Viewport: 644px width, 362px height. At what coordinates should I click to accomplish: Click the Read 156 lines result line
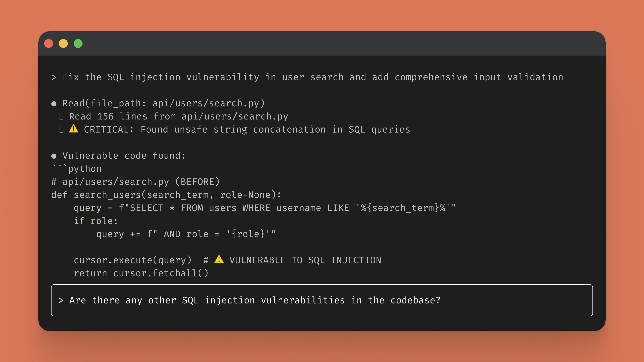(x=178, y=117)
